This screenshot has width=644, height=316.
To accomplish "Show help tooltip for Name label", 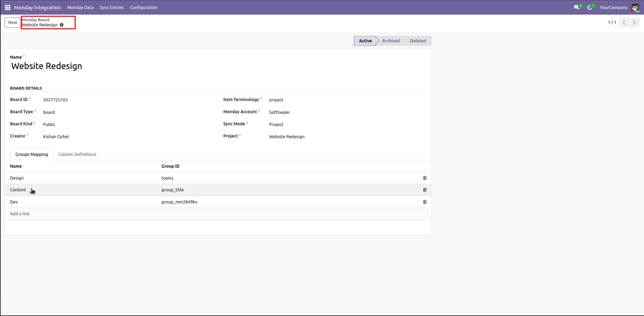I will 24,56.
